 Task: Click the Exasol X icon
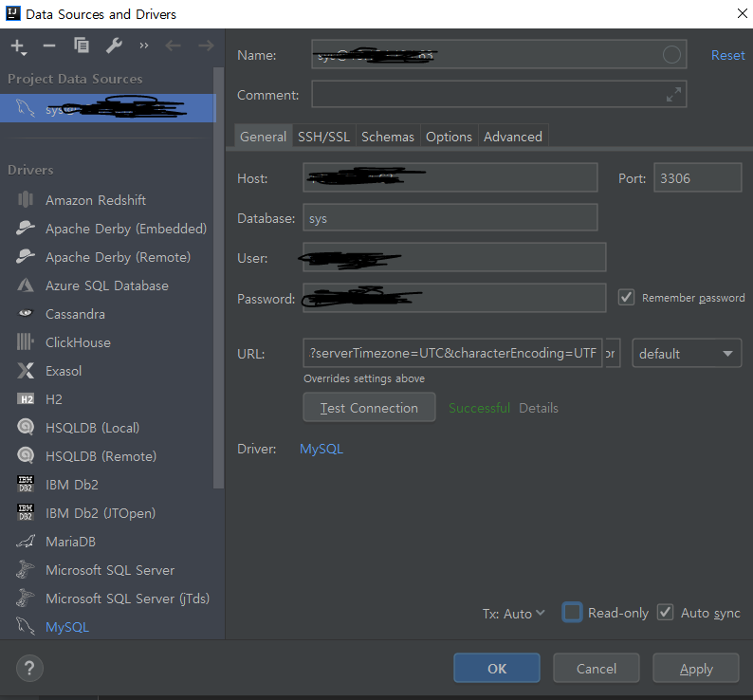pyautogui.click(x=26, y=371)
